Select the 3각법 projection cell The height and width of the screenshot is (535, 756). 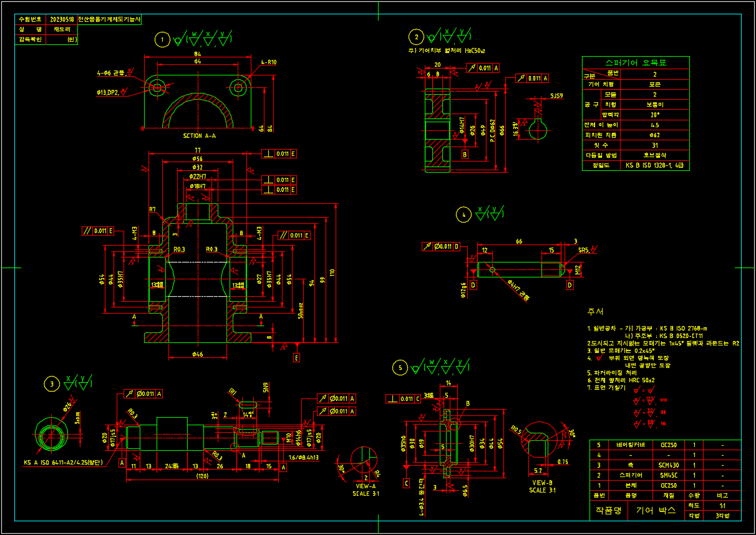(x=722, y=516)
